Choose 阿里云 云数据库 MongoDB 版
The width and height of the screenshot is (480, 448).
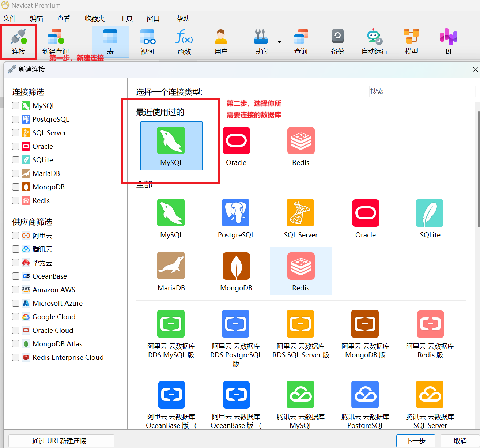[366, 335]
